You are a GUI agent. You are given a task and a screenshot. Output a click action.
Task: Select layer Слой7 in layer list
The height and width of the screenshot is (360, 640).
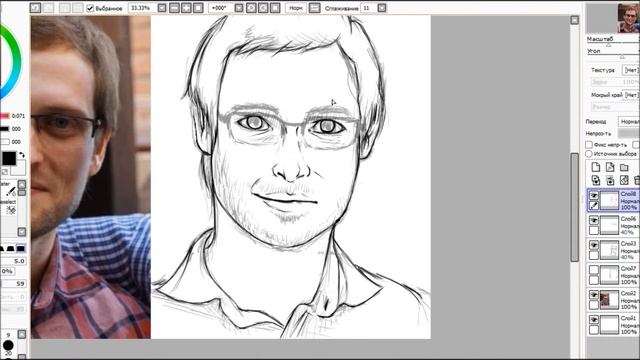click(613, 275)
